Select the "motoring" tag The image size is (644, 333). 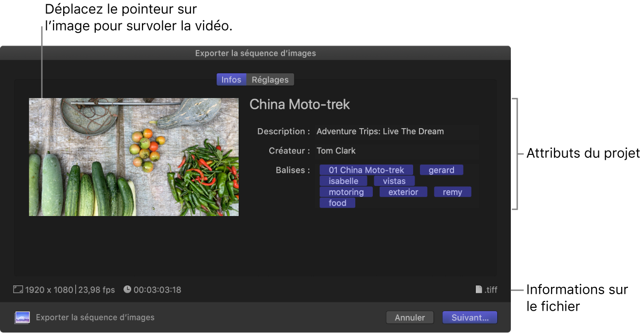point(346,192)
